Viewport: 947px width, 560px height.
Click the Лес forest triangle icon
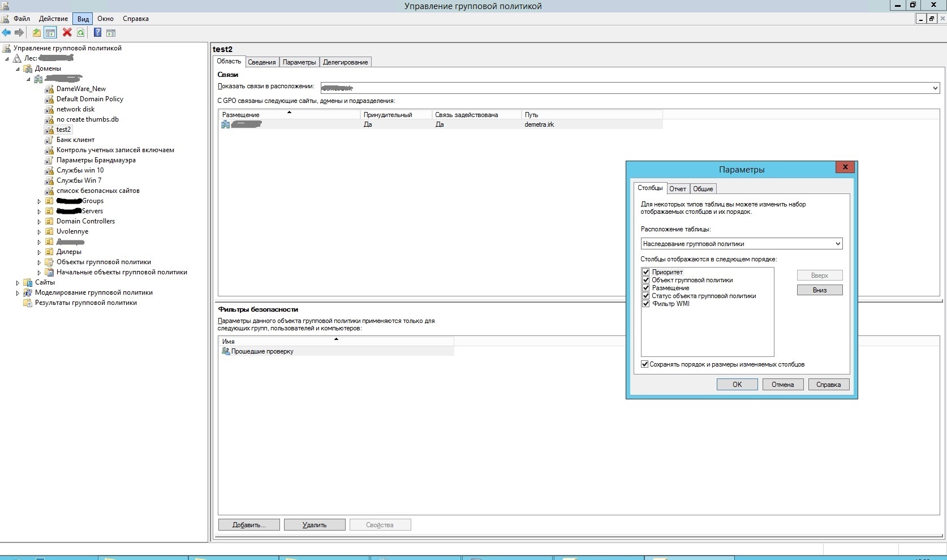(x=17, y=58)
